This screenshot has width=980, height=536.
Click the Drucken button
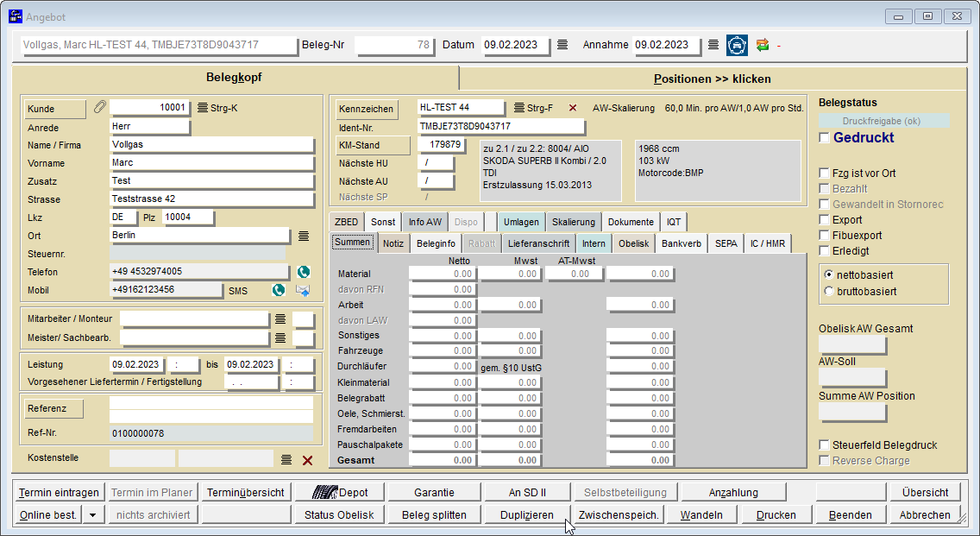point(776,514)
